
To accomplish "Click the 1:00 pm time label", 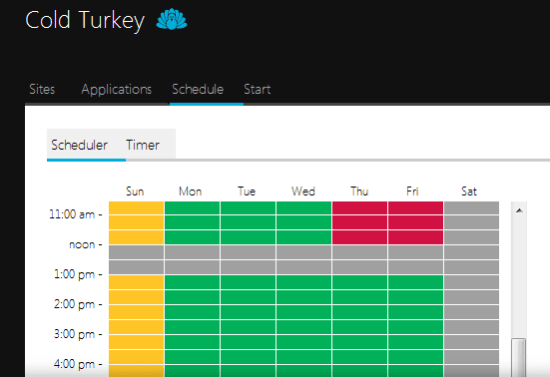I will 74,274.
